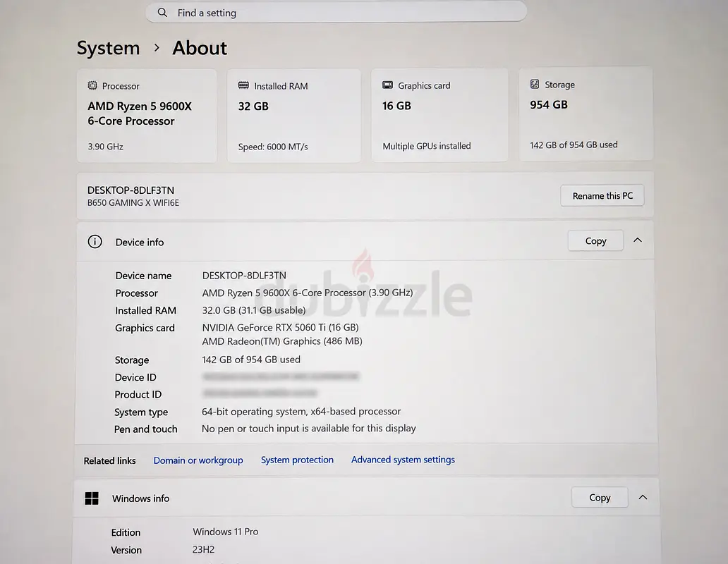
Task: Open Advanced system settings link
Action: point(403,459)
